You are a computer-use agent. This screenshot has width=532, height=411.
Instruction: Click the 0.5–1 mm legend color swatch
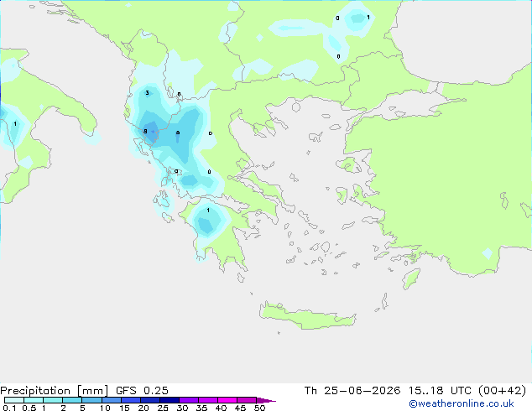pos(34,400)
